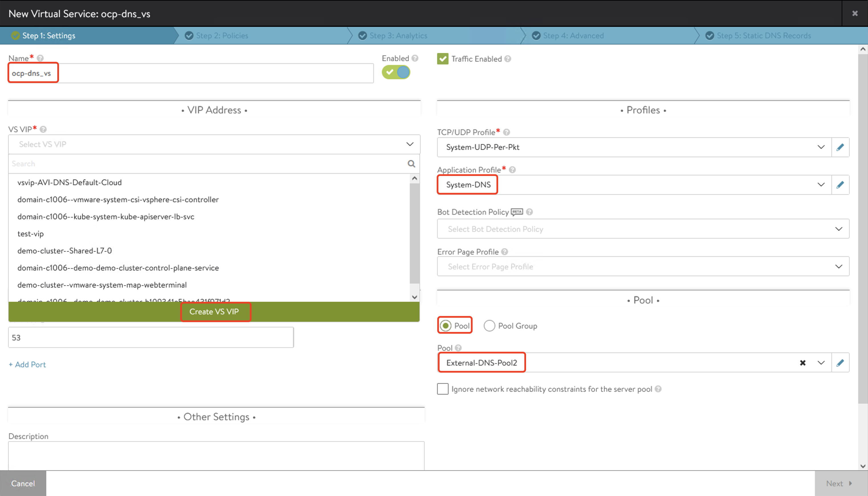This screenshot has width=868, height=496.
Task: Open help icon beside Traffic Enabled
Action: point(508,59)
